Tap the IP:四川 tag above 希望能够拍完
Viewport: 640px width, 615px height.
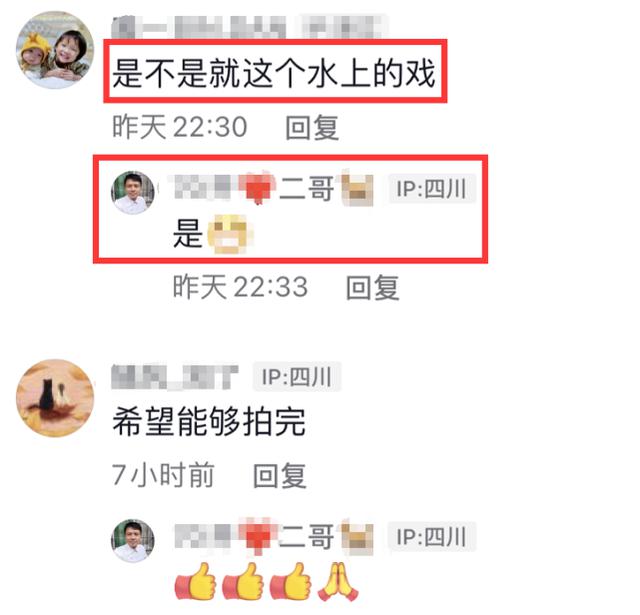click(297, 376)
